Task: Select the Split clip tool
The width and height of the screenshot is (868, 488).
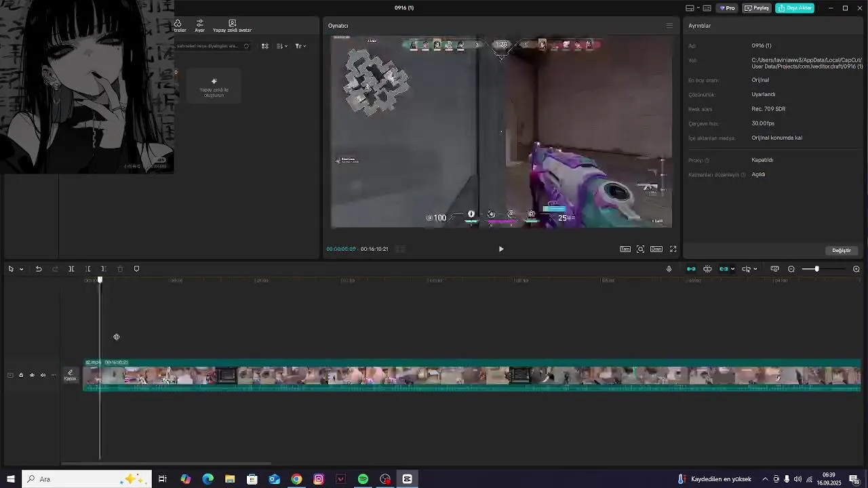Action: pos(71,269)
